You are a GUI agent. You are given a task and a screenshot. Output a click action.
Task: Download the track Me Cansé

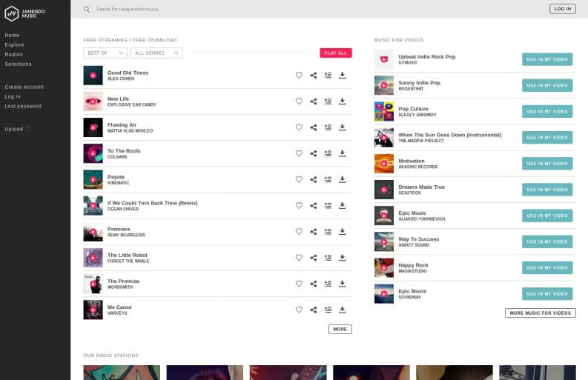pyautogui.click(x=343, y=310)
